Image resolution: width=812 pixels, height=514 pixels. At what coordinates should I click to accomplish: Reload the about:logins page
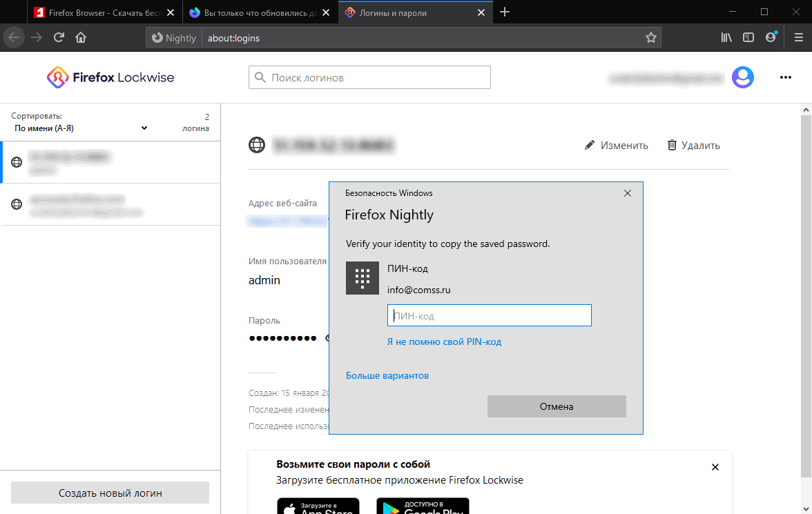click(x=59, y=38)
